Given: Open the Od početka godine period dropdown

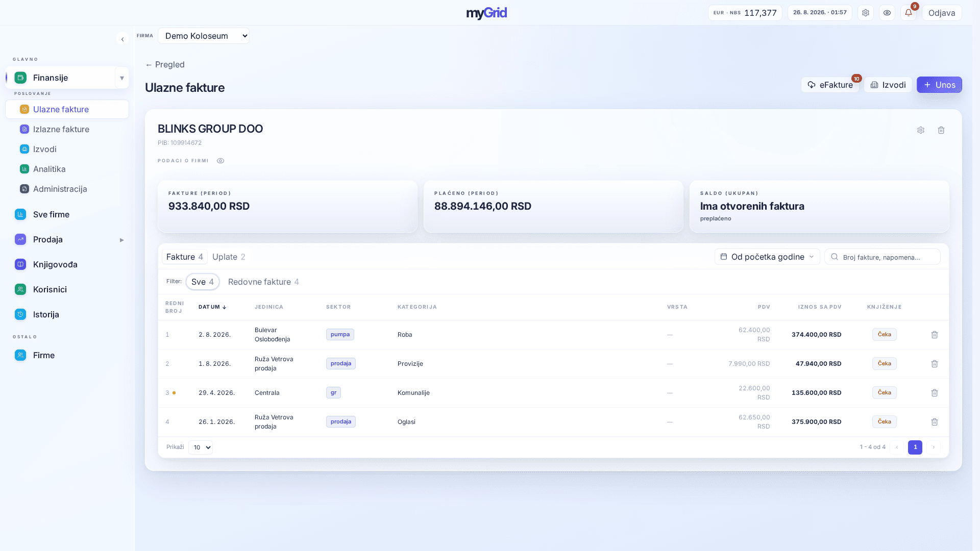Looking at the screenshot, I should tap(767, 257).
